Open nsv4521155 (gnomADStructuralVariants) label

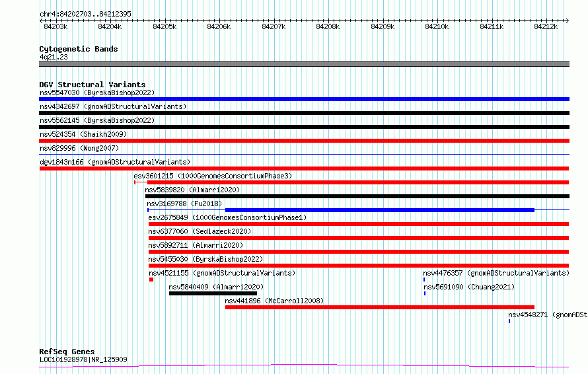click(222, 273)
